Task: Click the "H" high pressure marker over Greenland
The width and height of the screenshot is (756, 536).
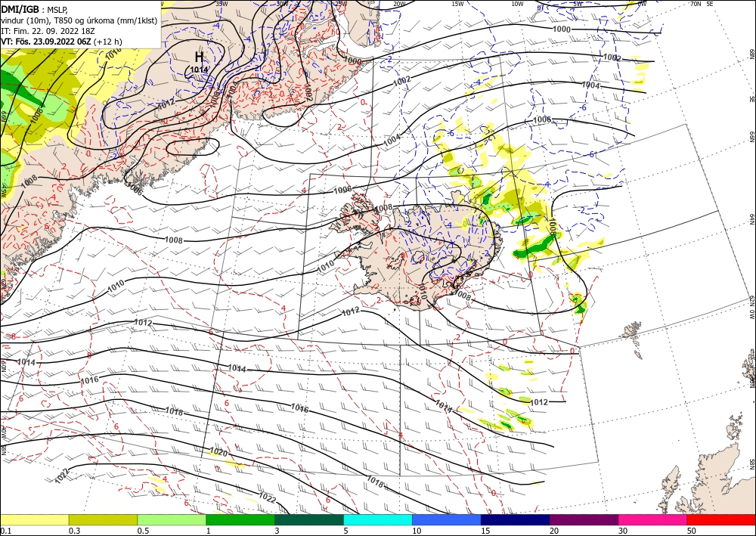Action: point(199,57)
